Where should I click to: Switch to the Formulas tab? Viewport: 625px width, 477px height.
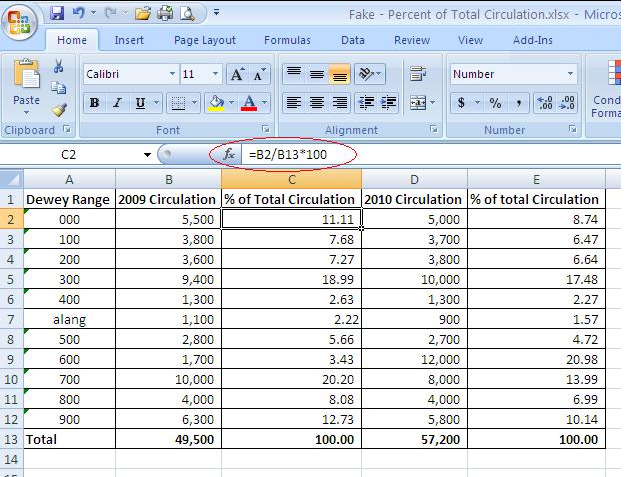click(287, 40)
